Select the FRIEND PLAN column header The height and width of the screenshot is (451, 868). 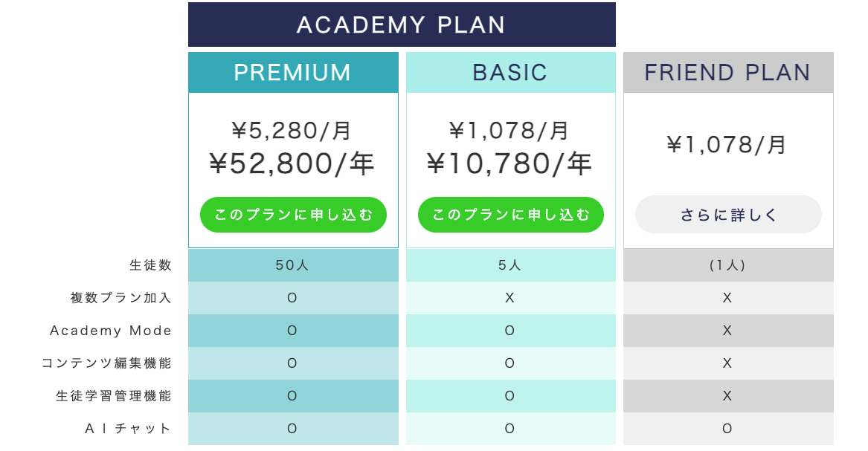pos(728,72)
